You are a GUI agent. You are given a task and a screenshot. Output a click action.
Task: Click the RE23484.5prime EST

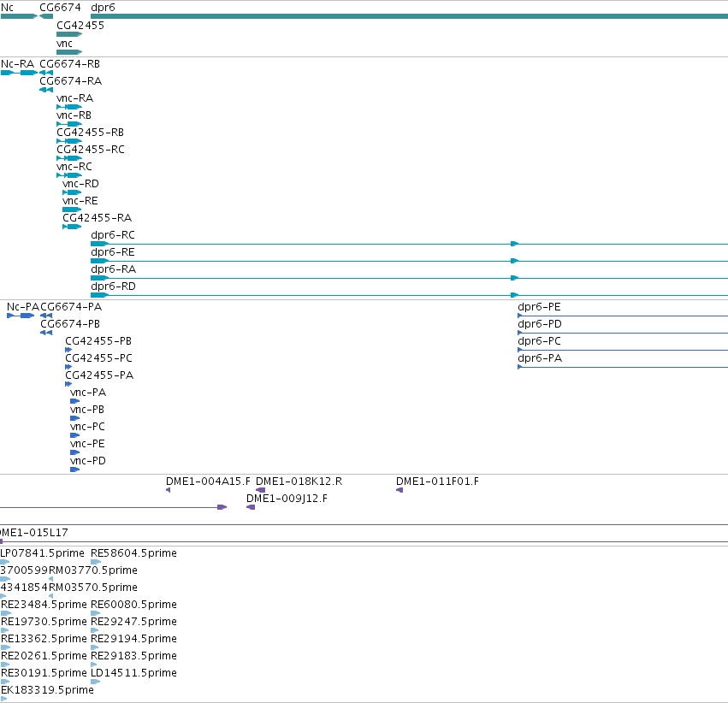pos(6,613)
